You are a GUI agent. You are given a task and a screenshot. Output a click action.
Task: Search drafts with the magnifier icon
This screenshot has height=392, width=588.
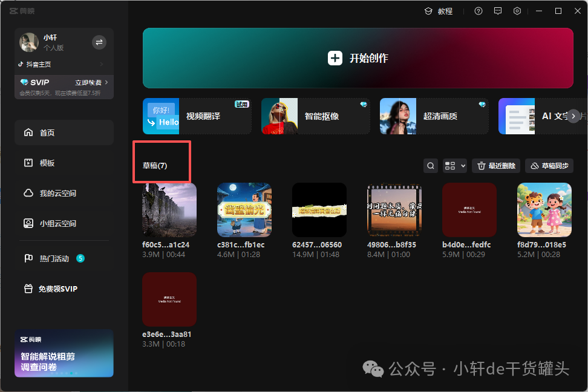tap(431, 166)
